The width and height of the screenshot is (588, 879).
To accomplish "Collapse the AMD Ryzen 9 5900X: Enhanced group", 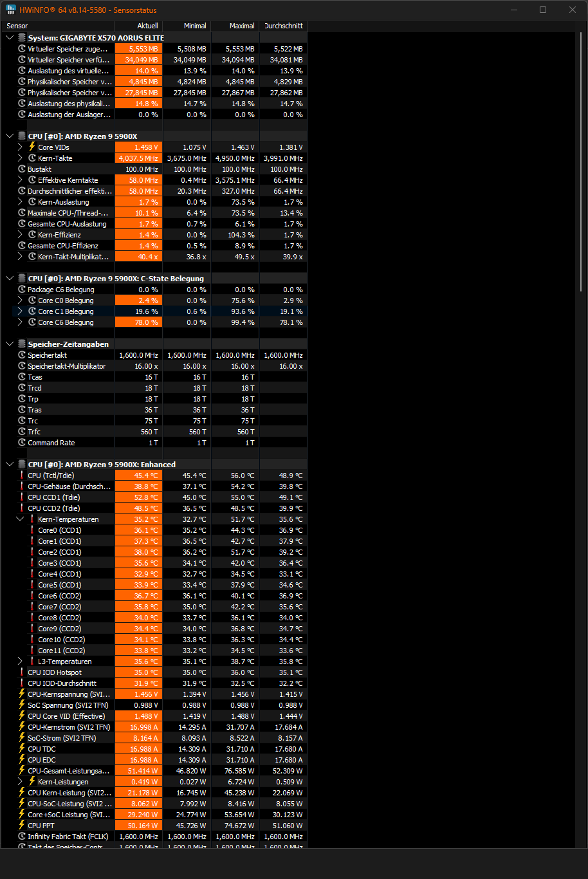I will point(10,465).
